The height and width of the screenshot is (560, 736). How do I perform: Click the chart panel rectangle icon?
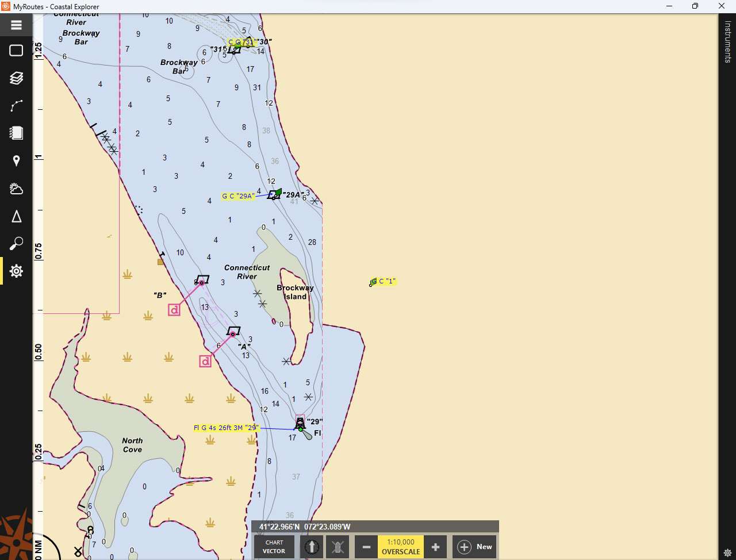pyautogui.click(x=16, y=51)
